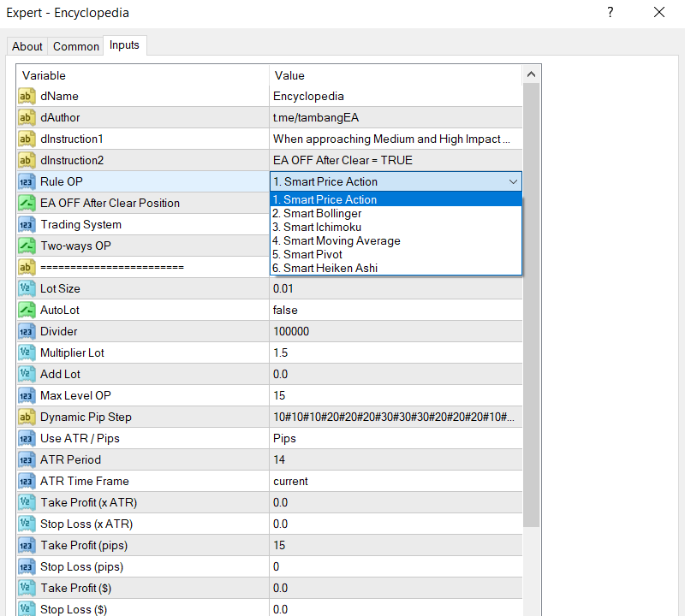
Task: Choose 4. Smart Moving Average option
Action: [x=396, y=240]
